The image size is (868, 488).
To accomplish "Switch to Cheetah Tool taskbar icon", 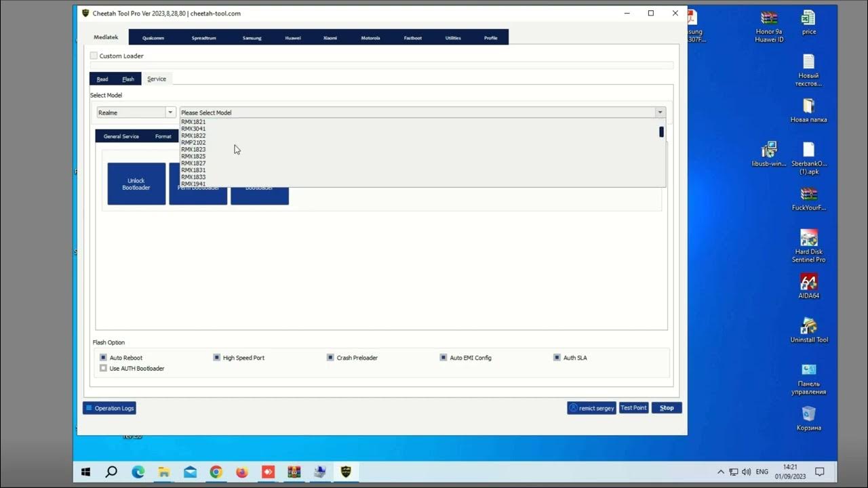I will pyautogui.click(x=346, y=472).
